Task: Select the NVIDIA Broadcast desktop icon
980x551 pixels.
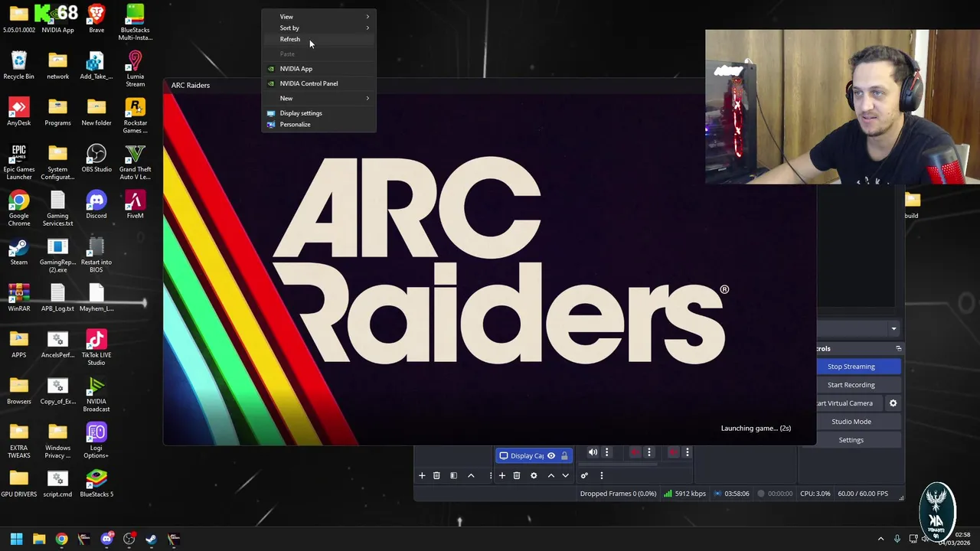Action: click(x=96, y=394)
